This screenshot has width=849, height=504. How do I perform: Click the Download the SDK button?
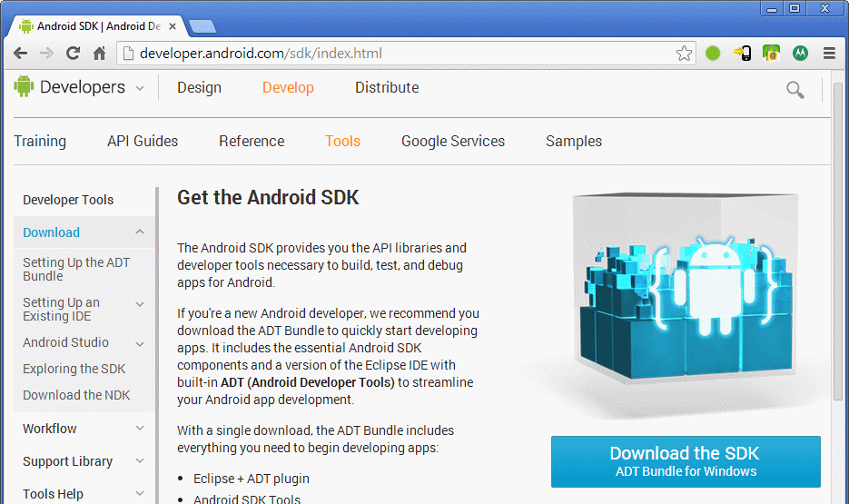click(x=686, y=462)
